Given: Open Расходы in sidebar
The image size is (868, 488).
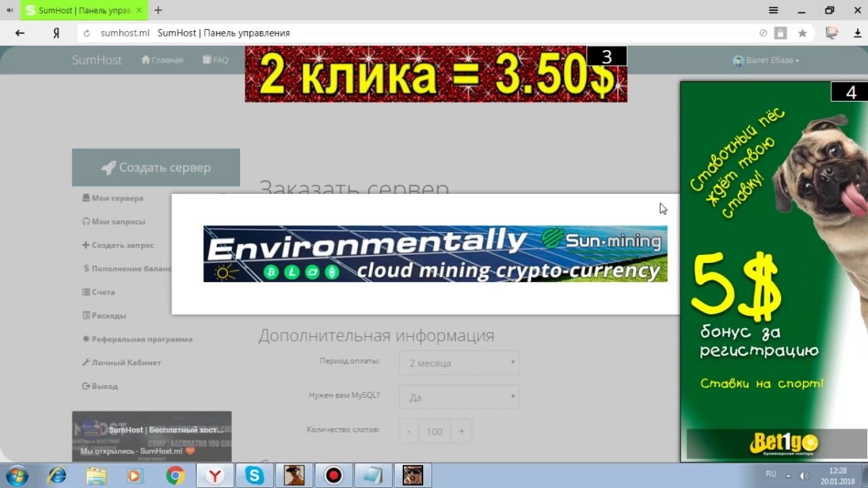Looking at the screenshot, I should click(104, 316).
